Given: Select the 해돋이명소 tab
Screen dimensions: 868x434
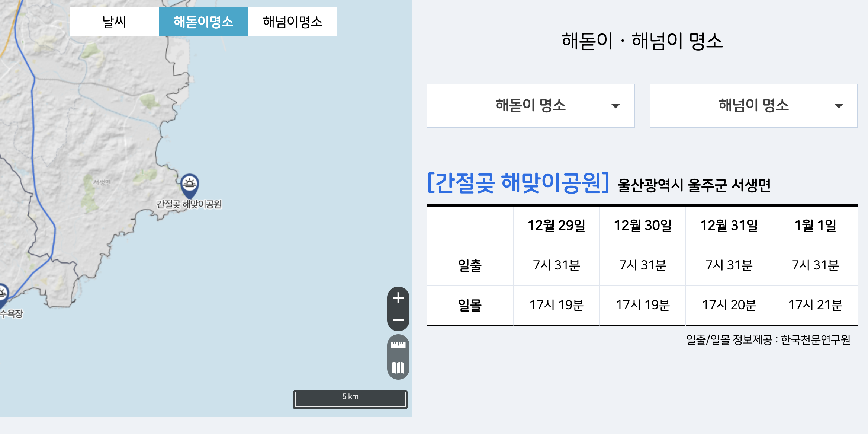Looking at the screenshot, I should click(203, 22).
